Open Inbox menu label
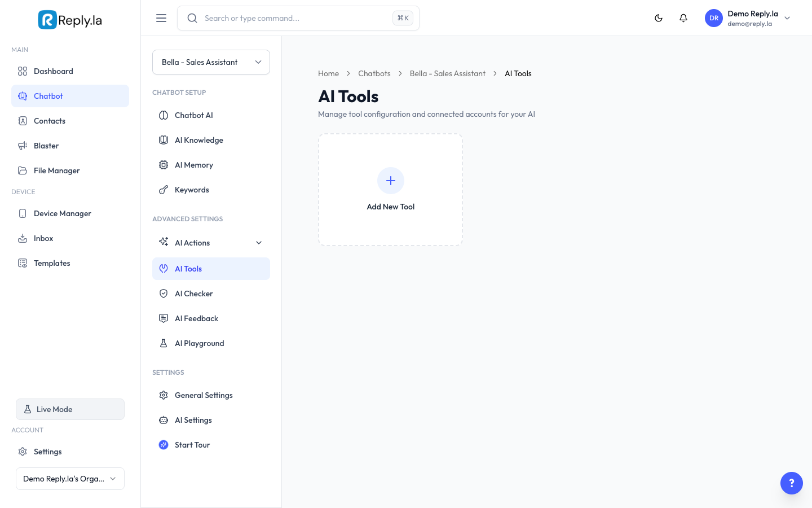This screenshot has height=508, width=812. tap(43, 238)
